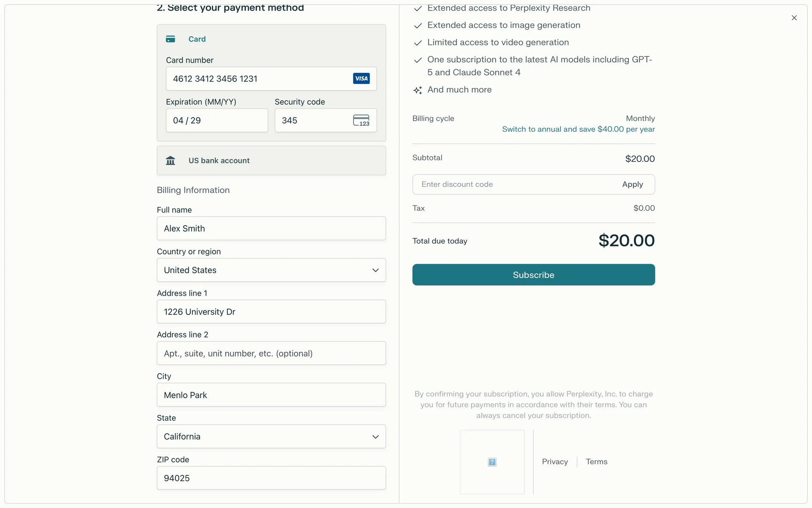Open the Terms link
Screen dimensions: 812x508
(596, 462)
